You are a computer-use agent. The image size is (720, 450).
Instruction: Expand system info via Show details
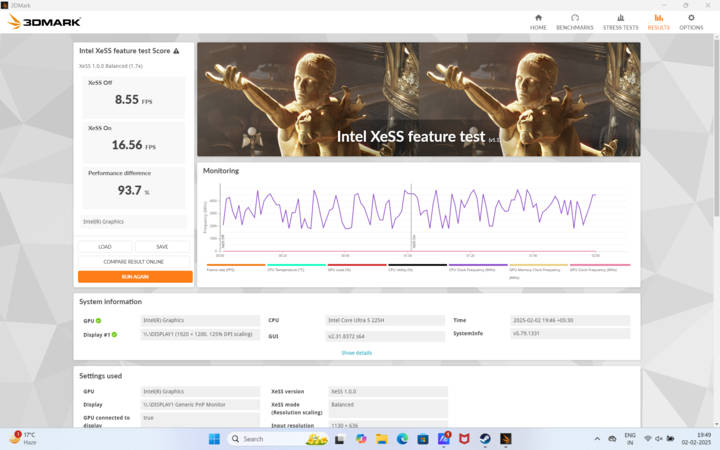coord(356,352)
